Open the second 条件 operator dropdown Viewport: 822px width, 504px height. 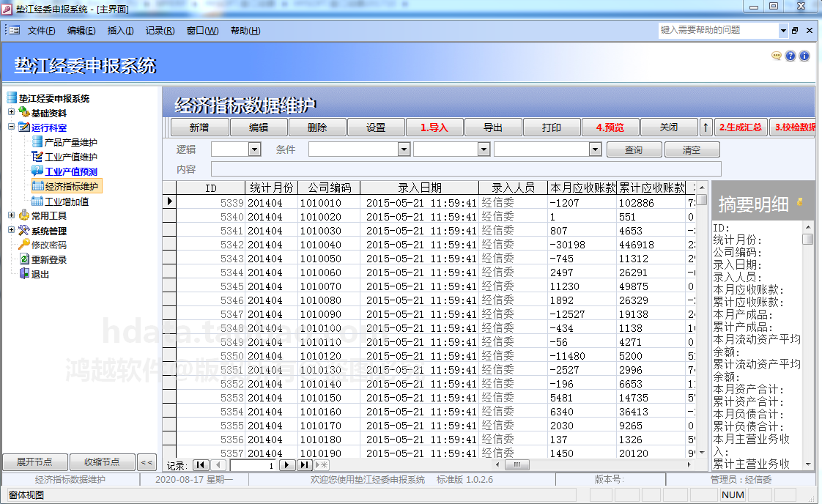click(484, 149)
